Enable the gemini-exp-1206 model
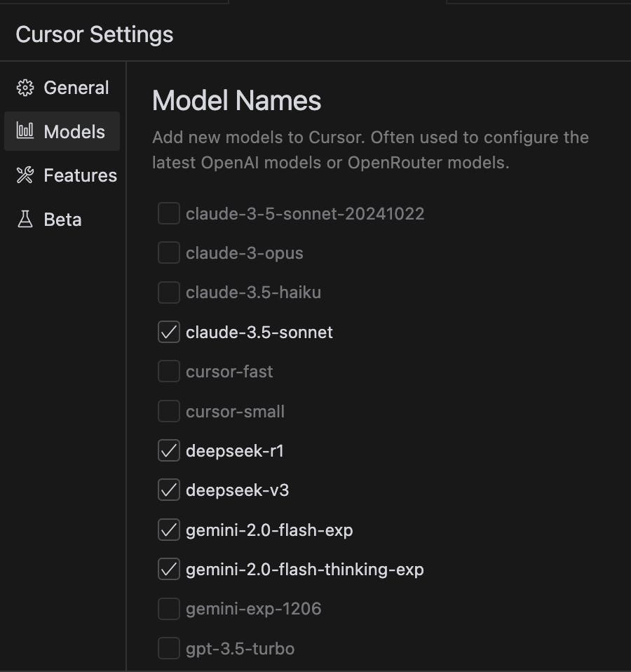The width and height of the screenshot is (631, 672). tap(168, 609)
